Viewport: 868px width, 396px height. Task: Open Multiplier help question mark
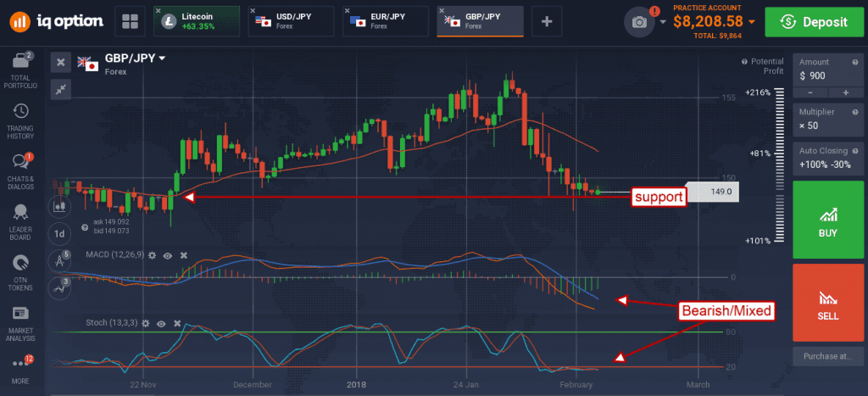856,112
